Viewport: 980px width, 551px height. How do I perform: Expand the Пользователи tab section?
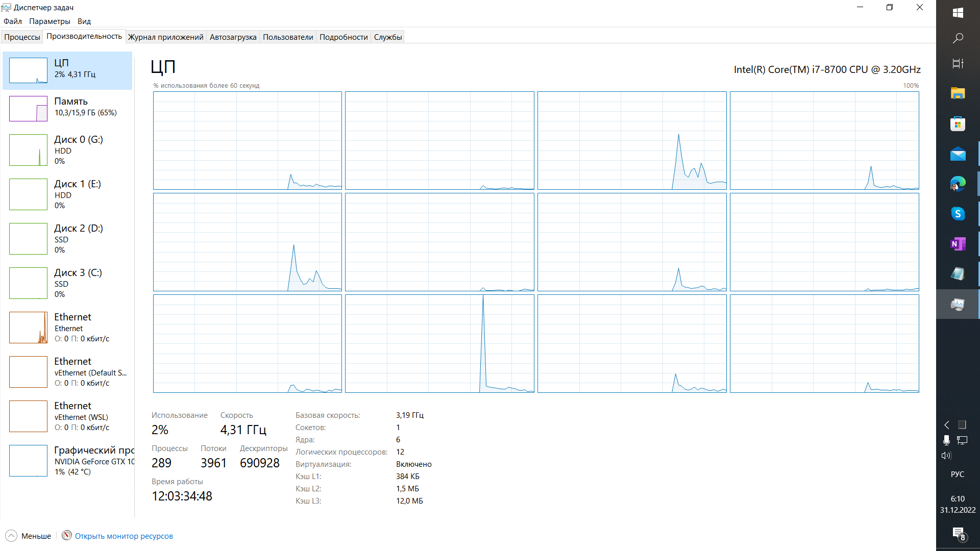(288, 37)
